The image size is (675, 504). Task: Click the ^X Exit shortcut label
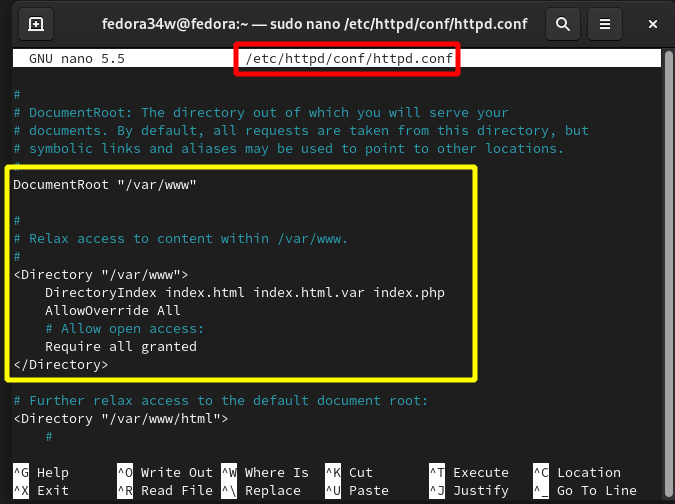41,491
